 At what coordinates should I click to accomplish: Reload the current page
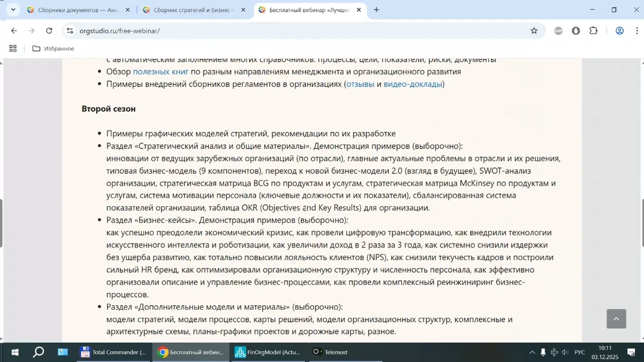pyautogui.click(x=49, y=31)
